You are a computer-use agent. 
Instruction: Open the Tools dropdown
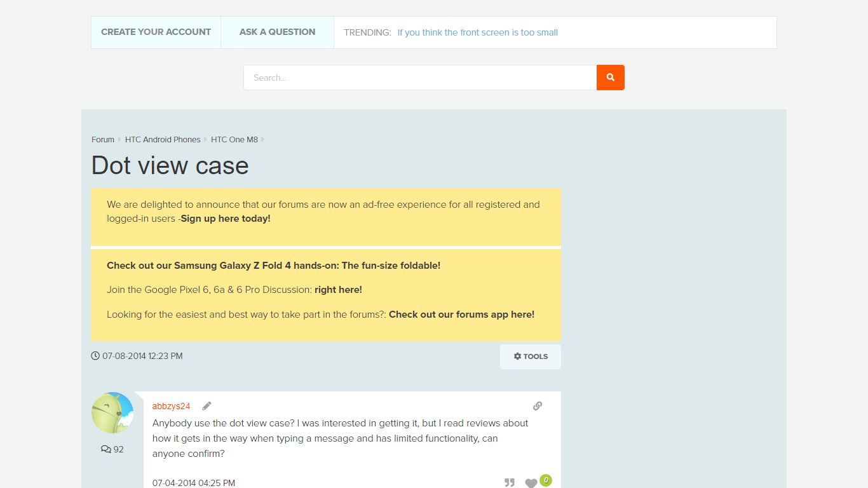pos(531,356)
